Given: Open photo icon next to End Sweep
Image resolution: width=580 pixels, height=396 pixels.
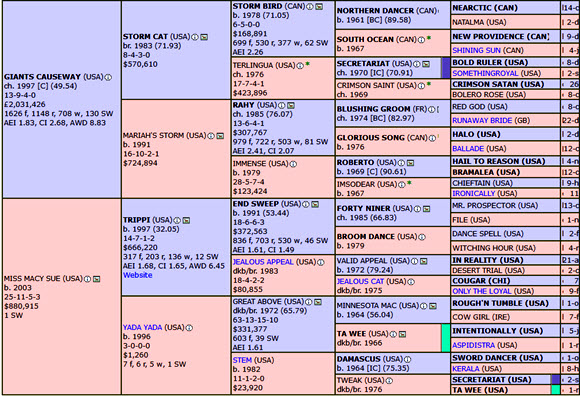Looking at the screenshot, I should (315, 204).
